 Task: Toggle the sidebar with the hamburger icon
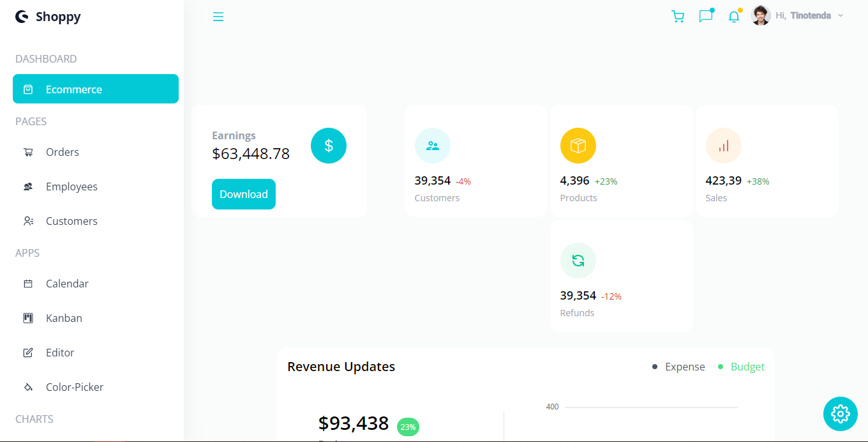(218, 17)
